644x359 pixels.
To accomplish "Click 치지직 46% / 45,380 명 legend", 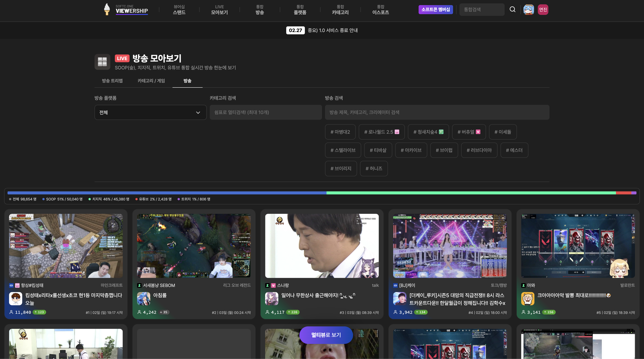I will tap(109, 199).
